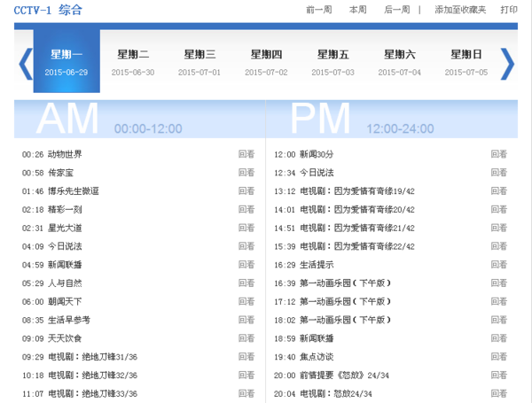Click 添加至收藏夹 add to favorites
The height and width of the screenshot is (403, 532).
point(460,10)
